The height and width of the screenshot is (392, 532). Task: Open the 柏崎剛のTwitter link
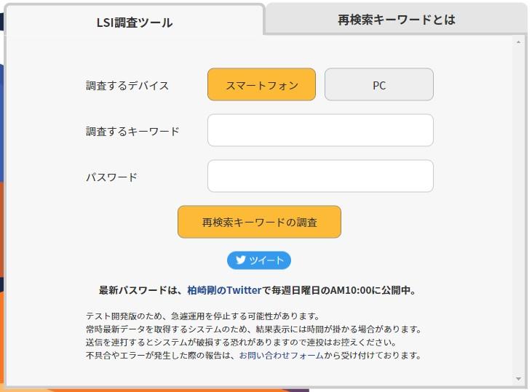(224, 290)
